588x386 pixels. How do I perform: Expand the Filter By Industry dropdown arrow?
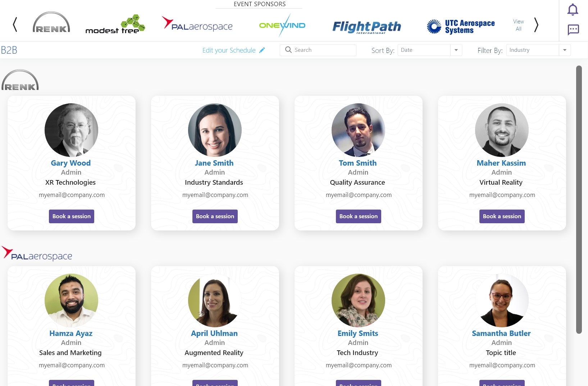565,50
